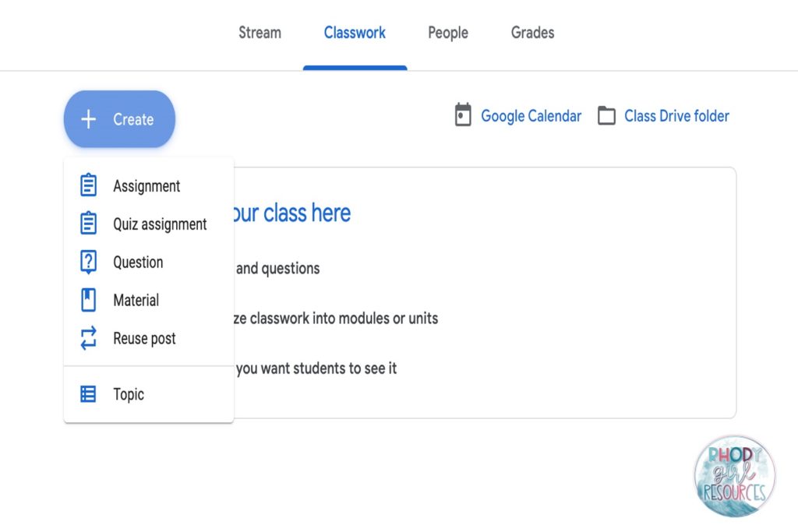798x532 pixels.
Task: Open the Class Drive folder link
Action: coord(676,116)
